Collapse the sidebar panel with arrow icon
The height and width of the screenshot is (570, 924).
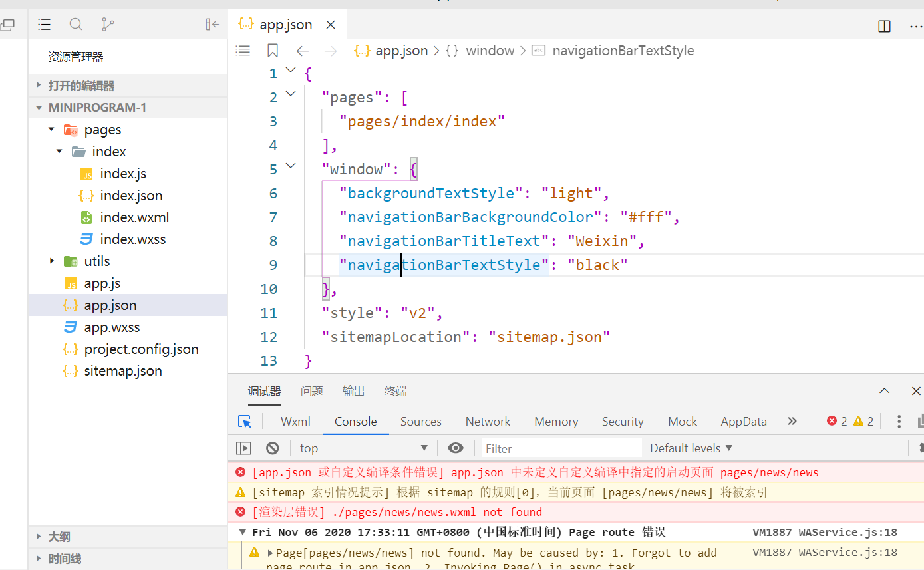212,25
